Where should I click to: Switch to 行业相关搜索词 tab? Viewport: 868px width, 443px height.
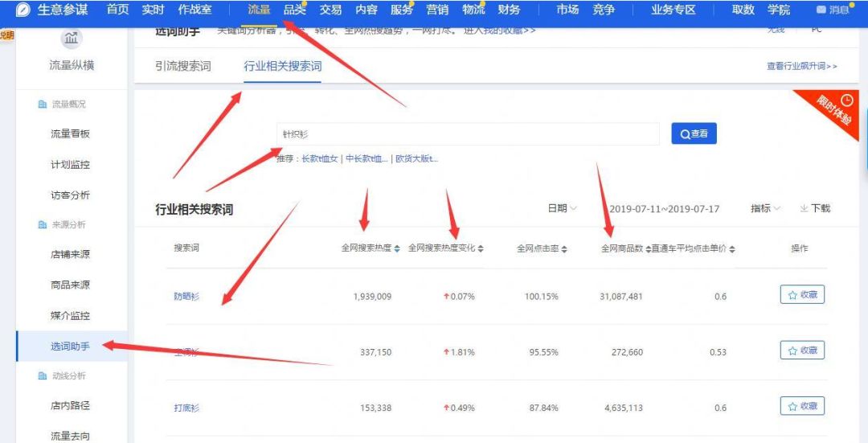pyautogui.click(x=283, y=66)
